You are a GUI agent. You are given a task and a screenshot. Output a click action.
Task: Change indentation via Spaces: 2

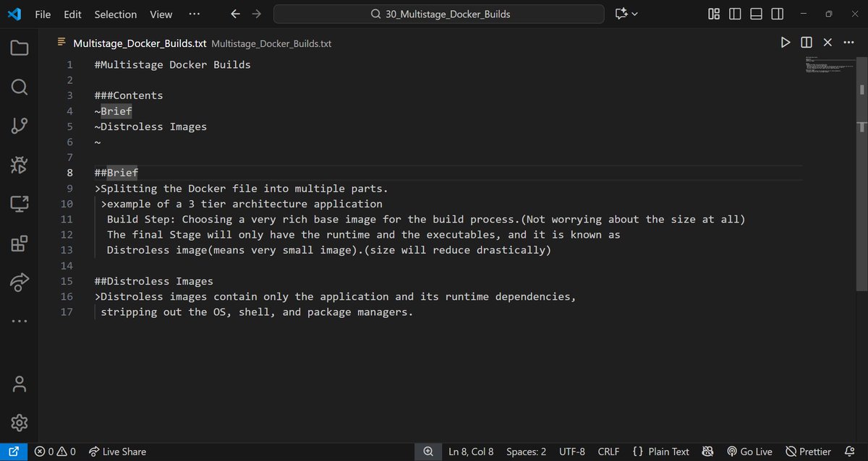pos(526,452)
